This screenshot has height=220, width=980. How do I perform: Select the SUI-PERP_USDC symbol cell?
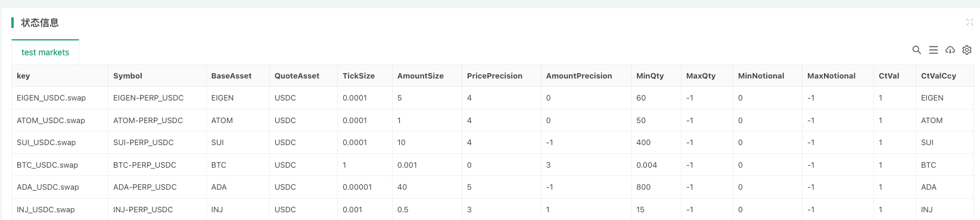[x=144, y=142]
